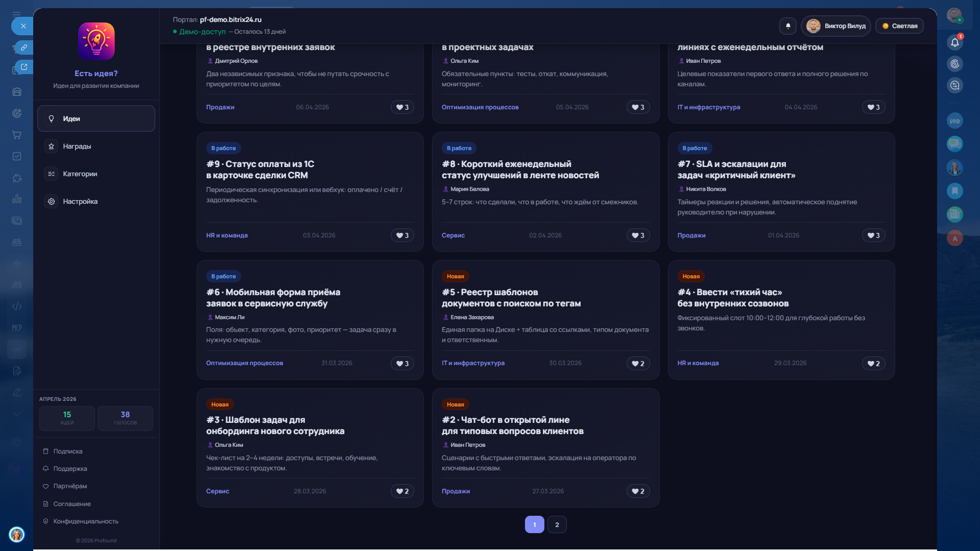Click the MCP icon in left rail
This screenshot has height=551, width=980.
tap(17, 328)
